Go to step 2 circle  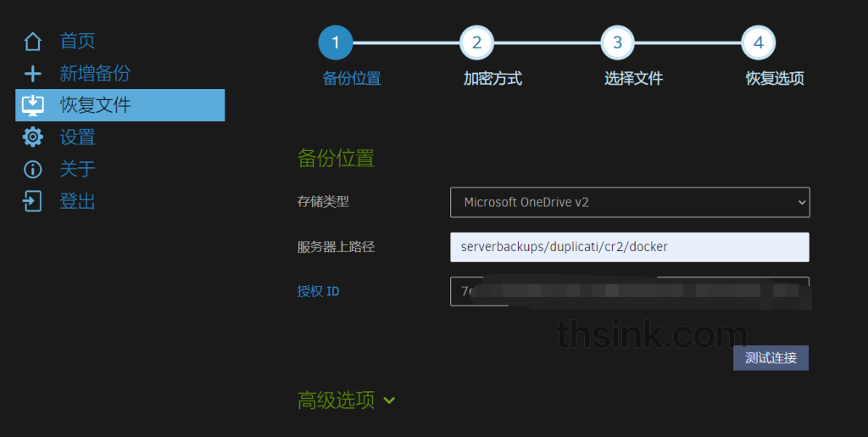point(476,42)
